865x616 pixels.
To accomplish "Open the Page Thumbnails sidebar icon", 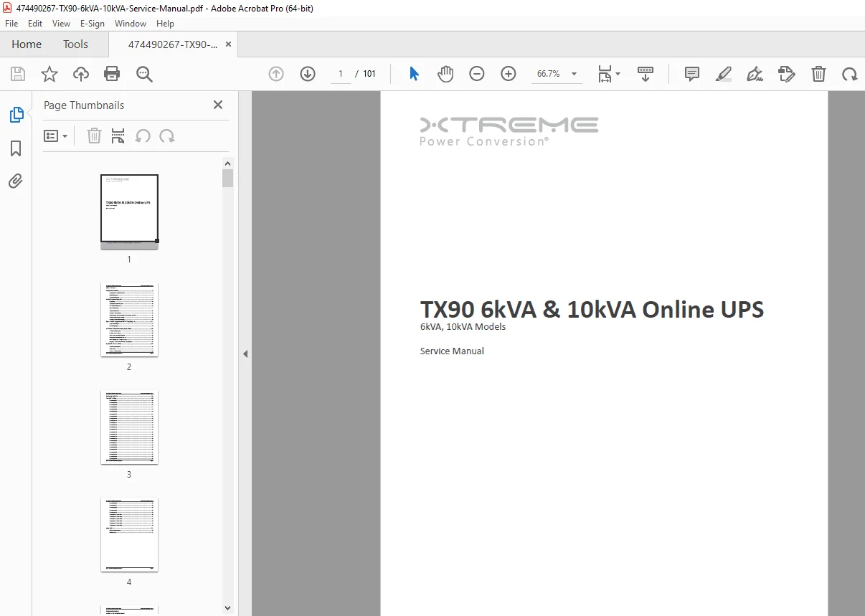I will (16, 115).
